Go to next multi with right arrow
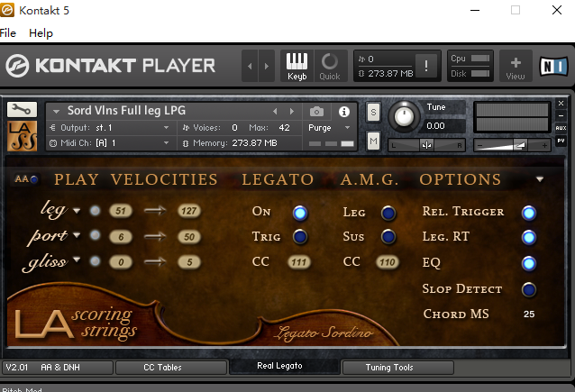The image size is (575, 392). tap(267, 66)
